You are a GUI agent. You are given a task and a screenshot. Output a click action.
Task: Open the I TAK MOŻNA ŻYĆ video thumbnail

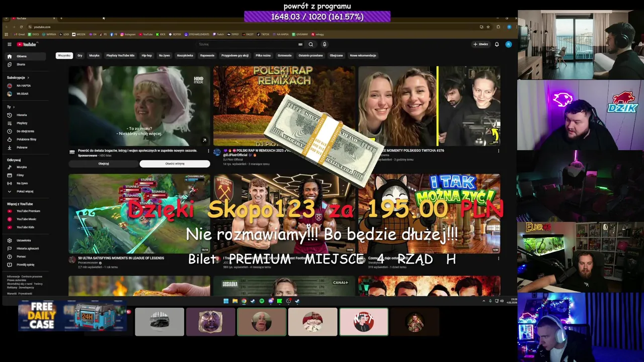(429, 214)
